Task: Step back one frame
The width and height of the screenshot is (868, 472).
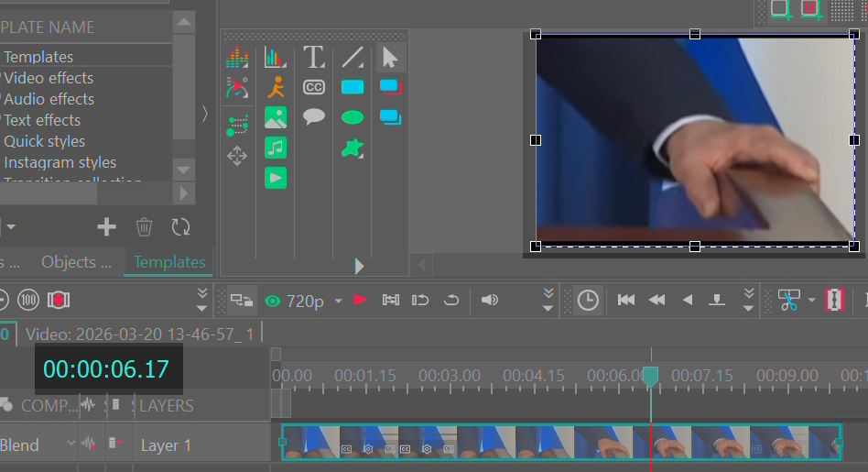Action: pos(688,301)
